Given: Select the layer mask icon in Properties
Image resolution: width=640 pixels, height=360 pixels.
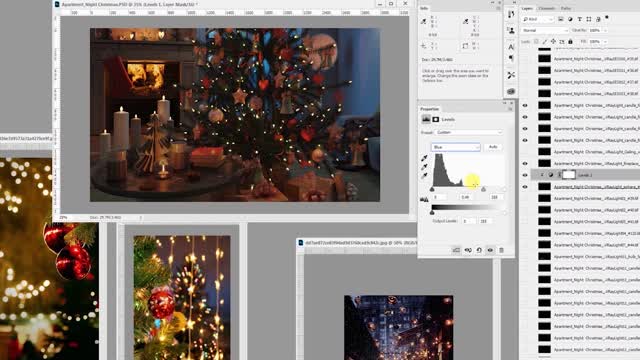Looking at the screenshot, I should (x=436, y=119).
